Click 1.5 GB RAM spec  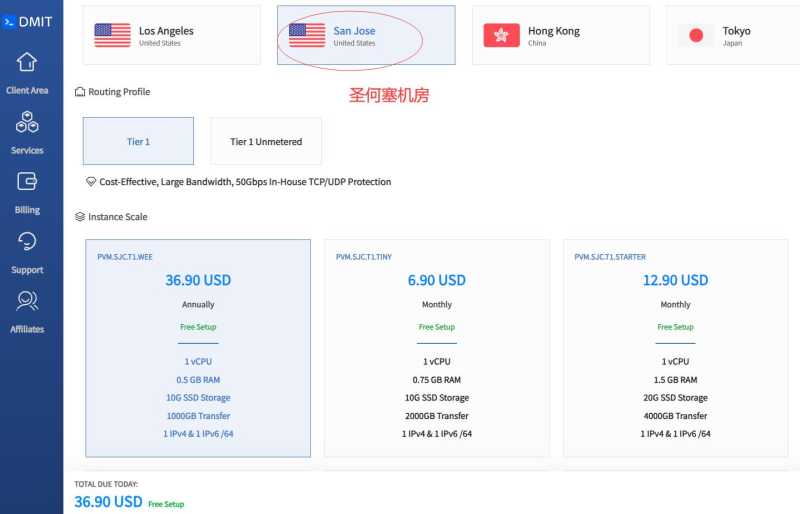point(676,380)
